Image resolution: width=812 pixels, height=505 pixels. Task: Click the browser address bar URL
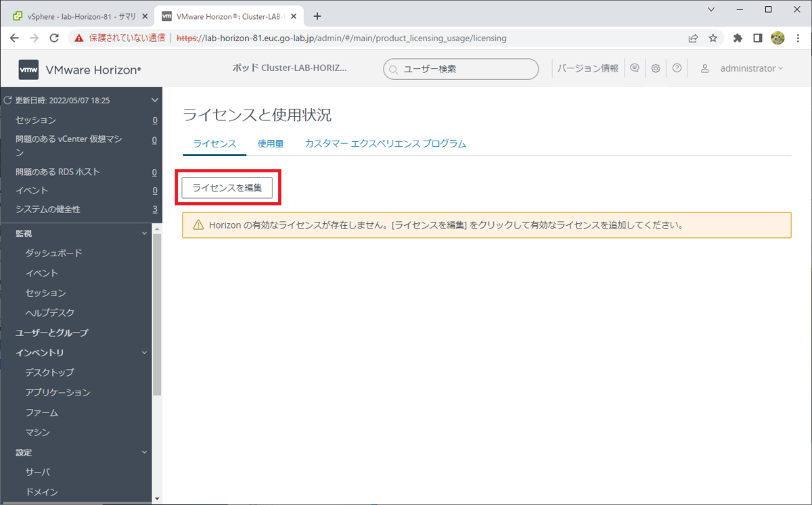click(x=342, y=38)
